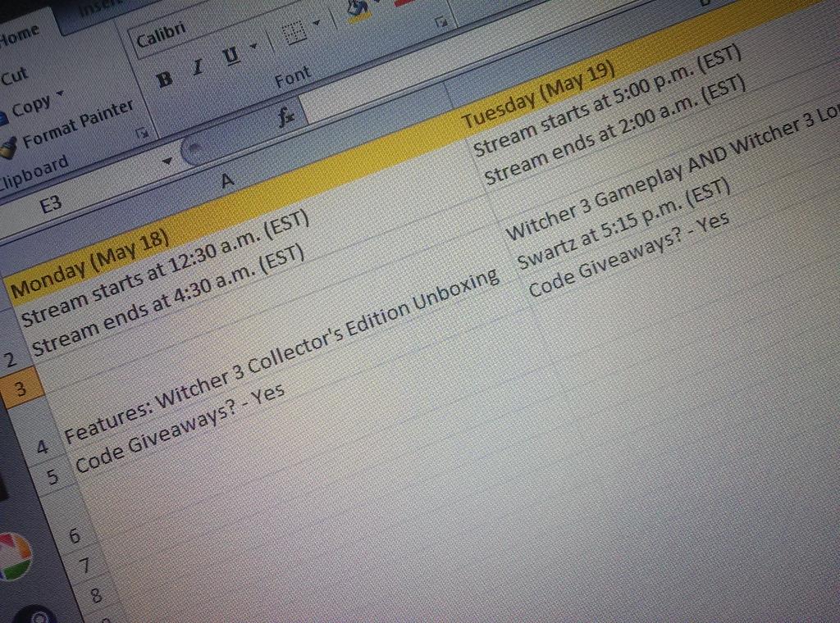The width and height of the screenshot is (840, 623).
Task: Open the Font group dialog launcher
Action: [x=441, y=22]
